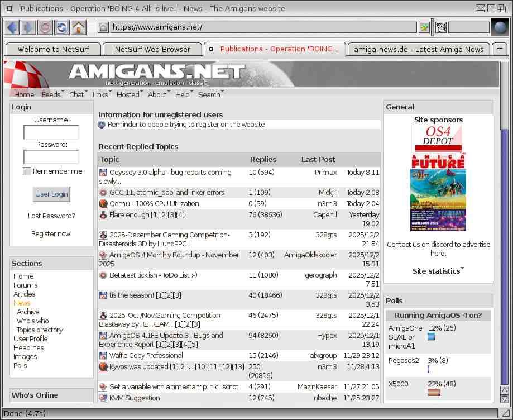Click the close icon on the Publications tab
This screenshot has width=513, height=420.
click(210, 49)
